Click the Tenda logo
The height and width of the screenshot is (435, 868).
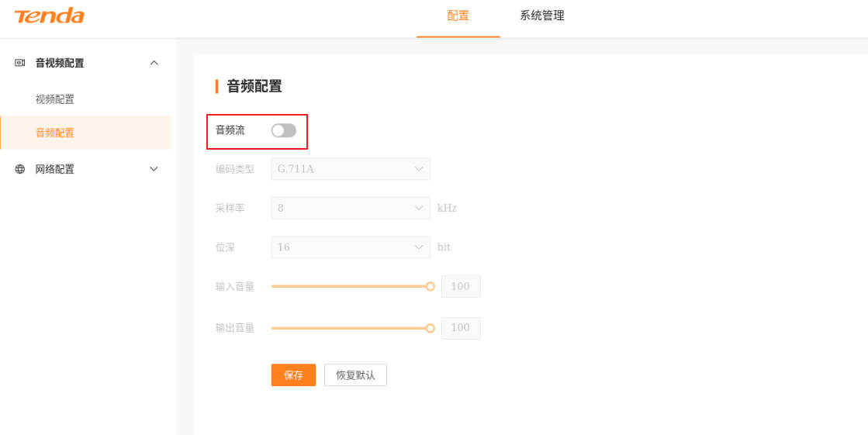[49, 16]
